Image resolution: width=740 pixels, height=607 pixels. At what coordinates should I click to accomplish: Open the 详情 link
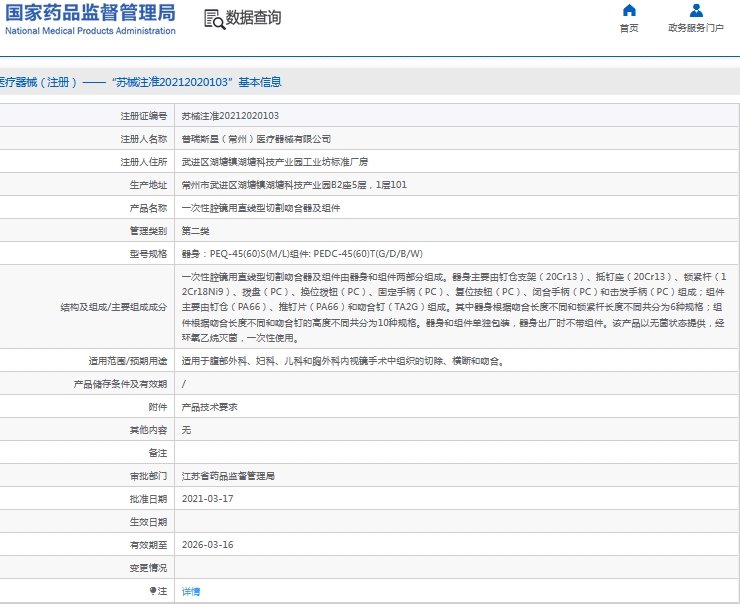coord(191,591)
